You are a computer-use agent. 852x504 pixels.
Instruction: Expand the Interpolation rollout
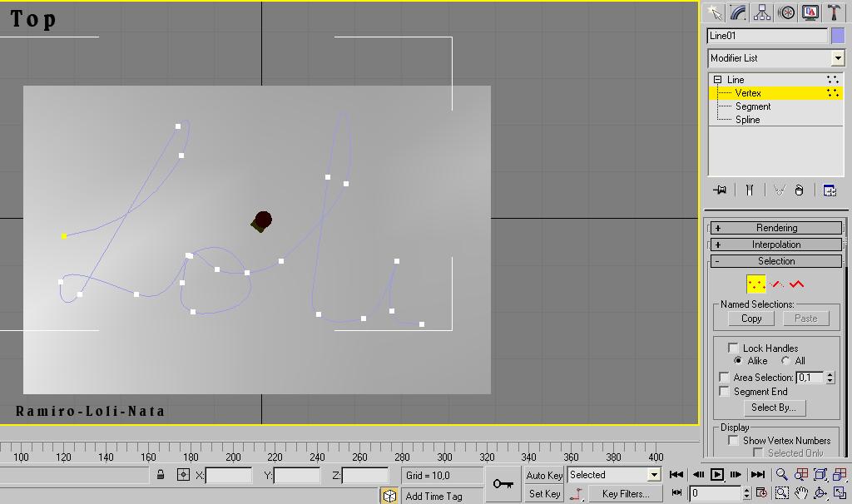click(776, 245)
